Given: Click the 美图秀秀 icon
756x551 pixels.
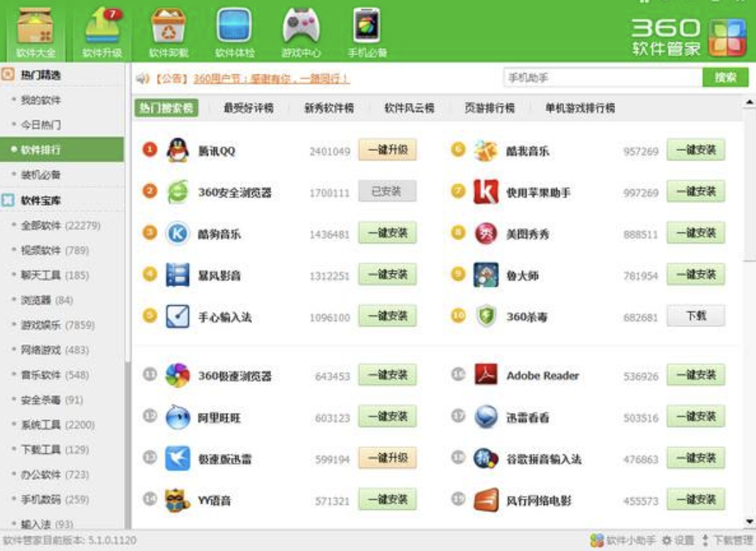Looking at the screenshot, I should click(486, 234).
